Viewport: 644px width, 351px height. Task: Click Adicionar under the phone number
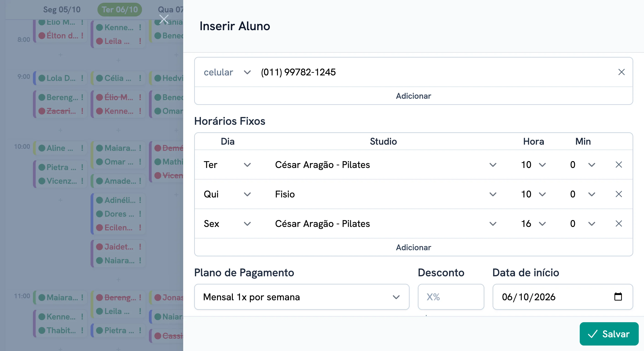[413, 96]
